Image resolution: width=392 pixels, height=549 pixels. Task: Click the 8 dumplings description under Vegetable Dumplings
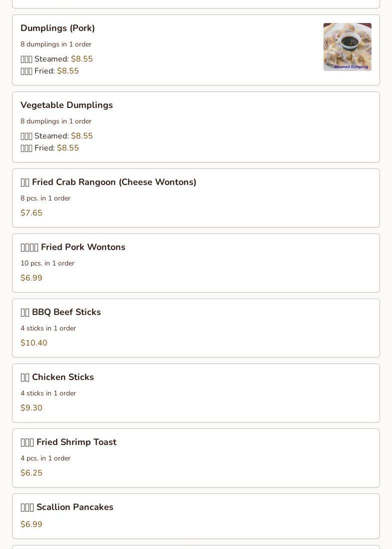click(x=56, y=121)
